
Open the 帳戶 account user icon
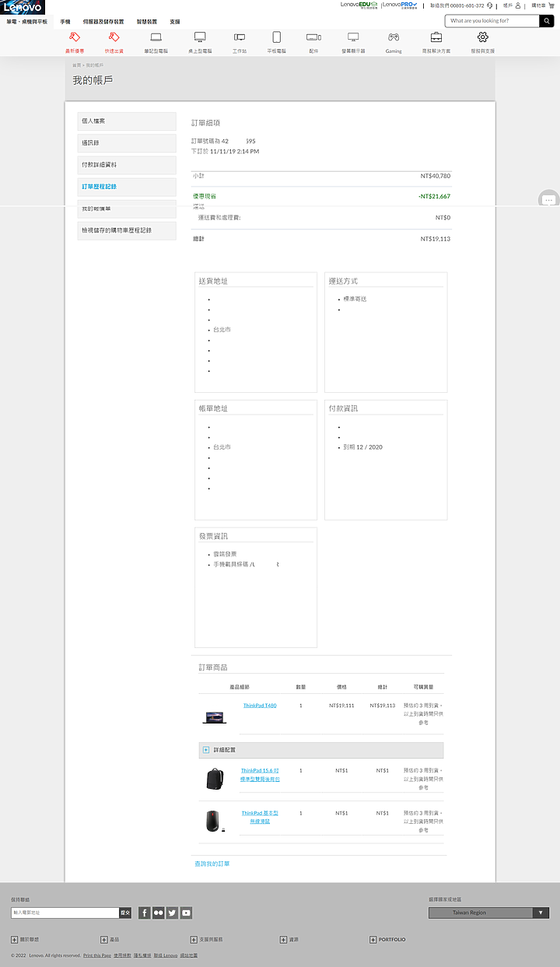pos(518,5)
